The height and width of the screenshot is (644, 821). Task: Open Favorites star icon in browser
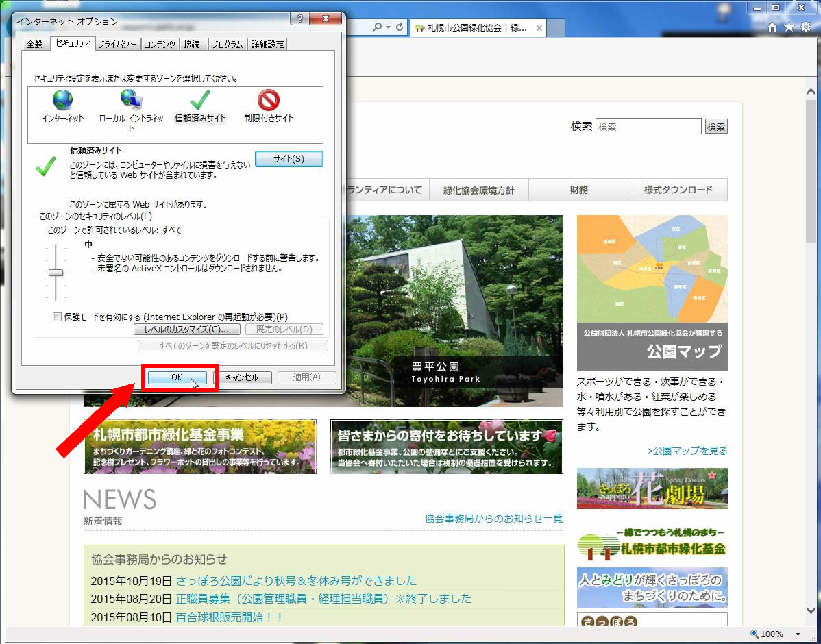coord(789,27)
